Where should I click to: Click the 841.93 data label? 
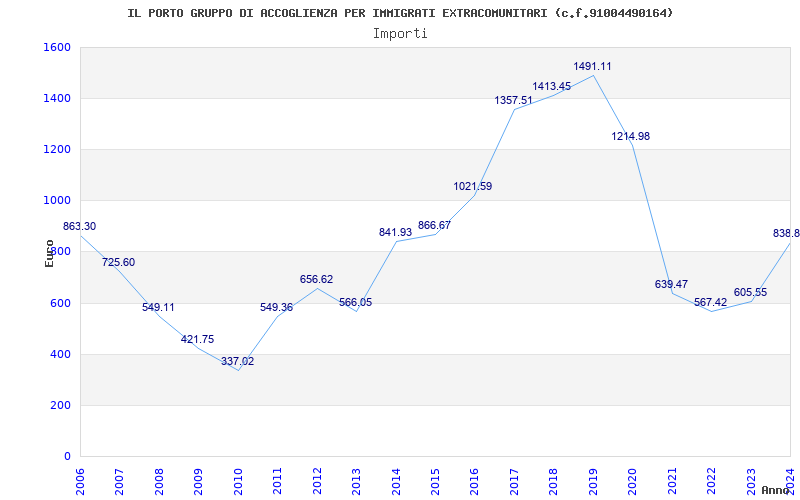click(395, 232)
